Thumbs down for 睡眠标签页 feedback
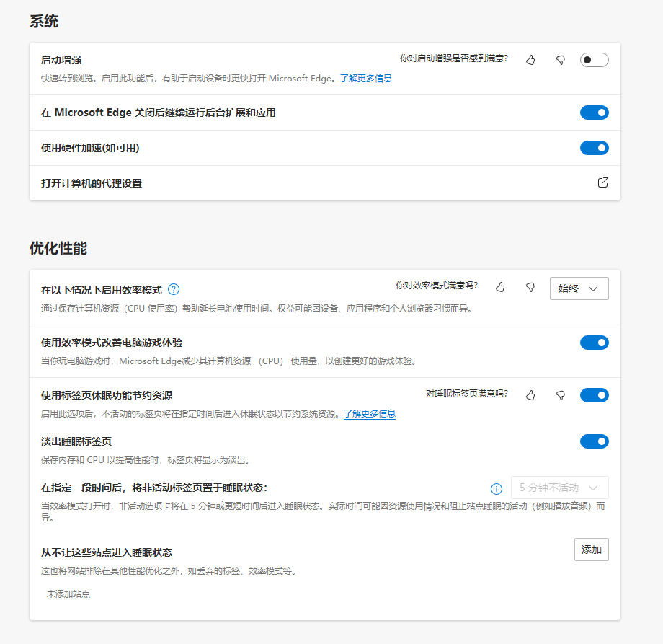 point(560,395)
